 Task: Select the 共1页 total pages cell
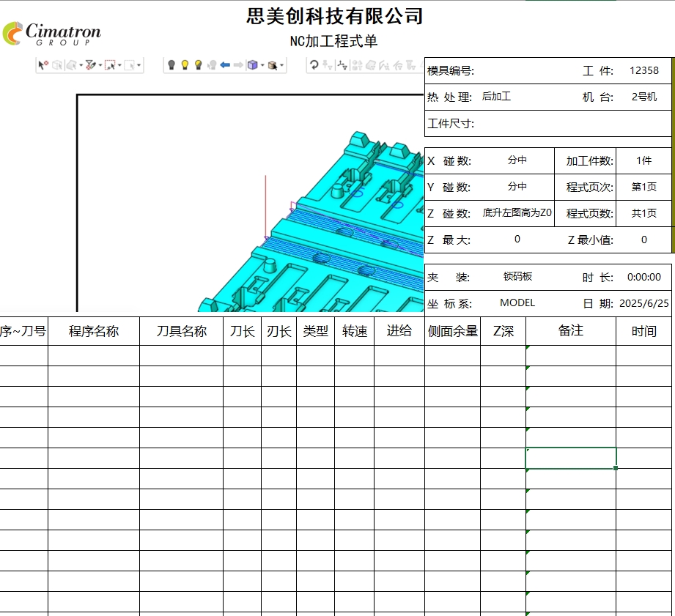[644, 213]
